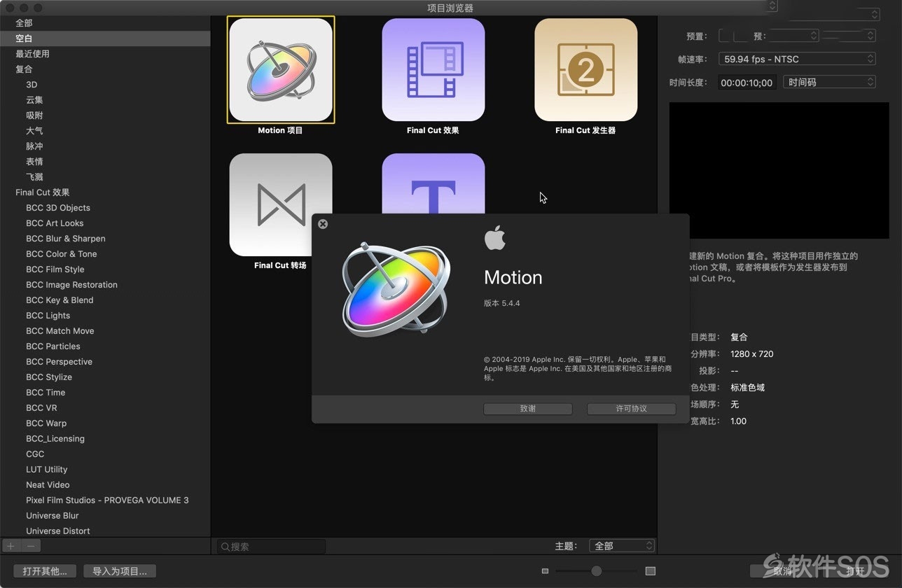902x588 pixels.
Task: Select the Motion 项目 template thumbnail
Action: 281,70
